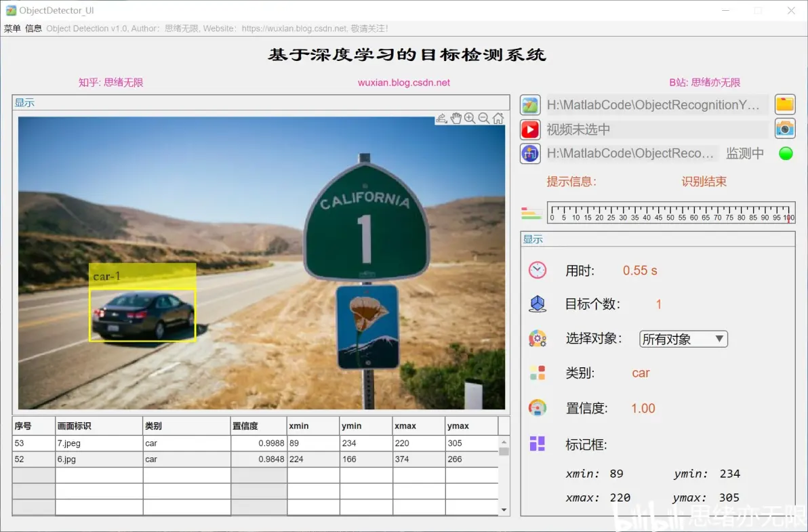This screenshot has height=532, width=808.
Task: Click the 0.55 s elapsed time value
Action: pos(640,270)
